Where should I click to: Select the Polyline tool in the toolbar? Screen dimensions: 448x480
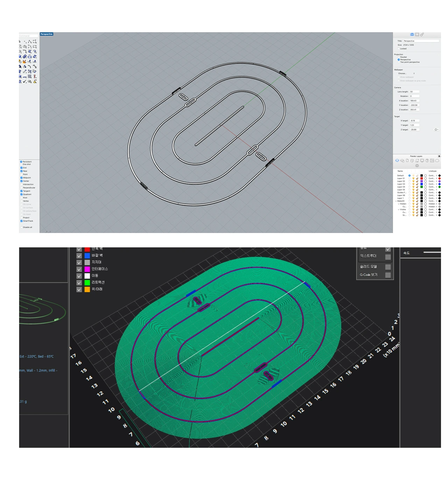[x=30, y=42]
